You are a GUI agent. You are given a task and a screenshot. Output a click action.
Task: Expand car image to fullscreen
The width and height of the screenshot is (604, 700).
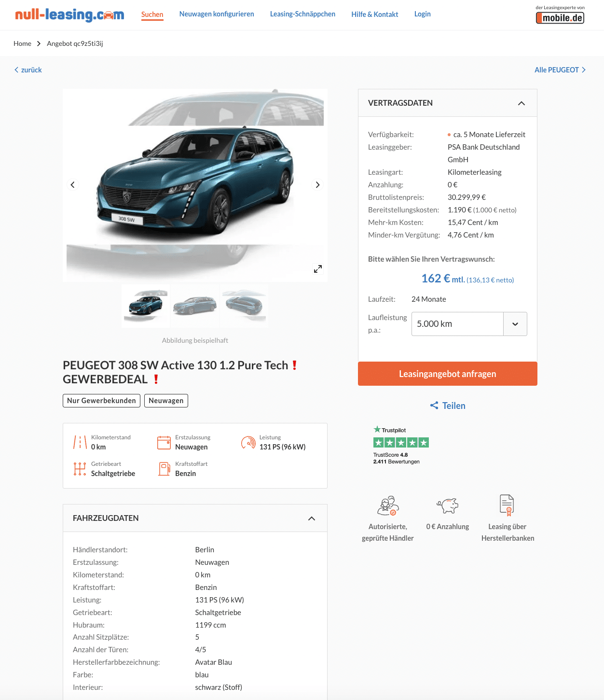pos(318,269)
